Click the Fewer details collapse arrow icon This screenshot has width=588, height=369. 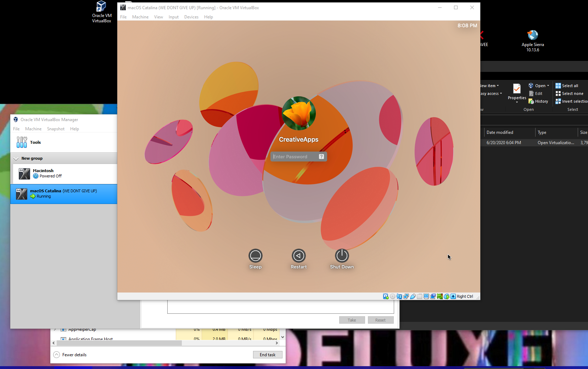coord(57,355)
